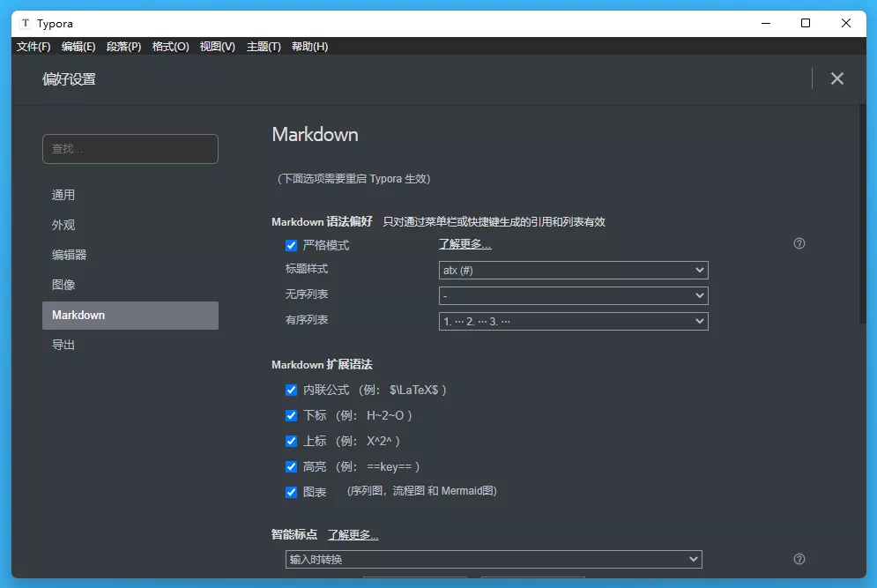Open the 标题样式 dropdown showing atx (#)
Image resolution: width=877 pixels, height=588 pixels.
pyautogui.click(x=573, y=270)
